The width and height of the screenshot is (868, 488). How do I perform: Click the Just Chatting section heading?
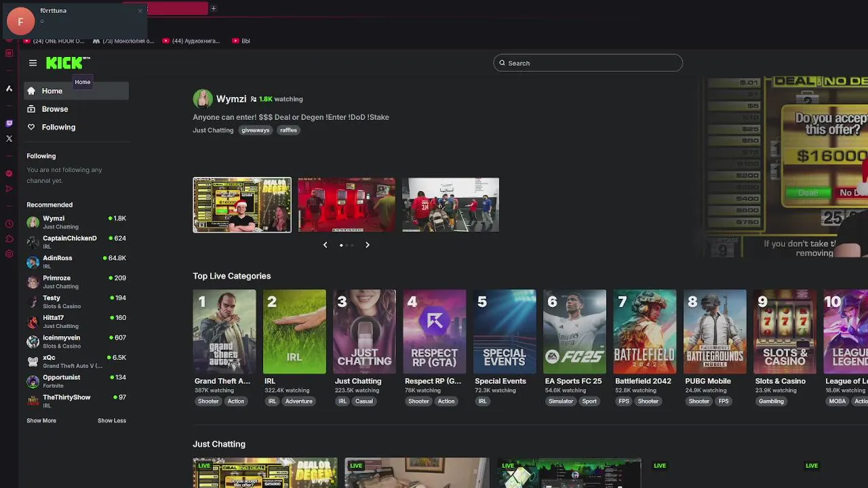click(219, 444)
